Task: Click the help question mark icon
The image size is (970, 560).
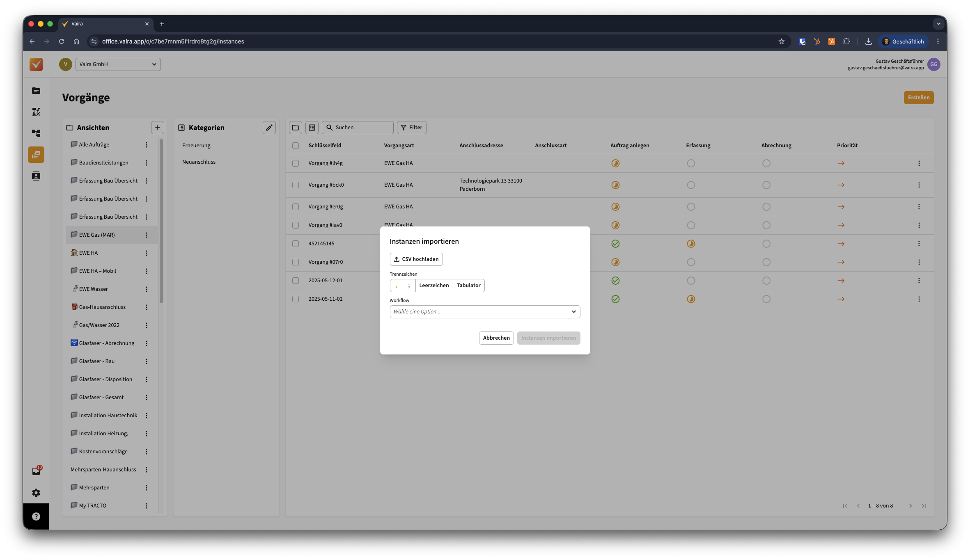Action: tap(36, 517)
